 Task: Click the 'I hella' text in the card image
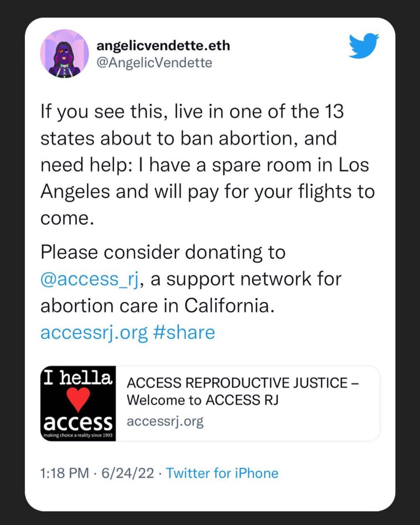click(78, 378)
